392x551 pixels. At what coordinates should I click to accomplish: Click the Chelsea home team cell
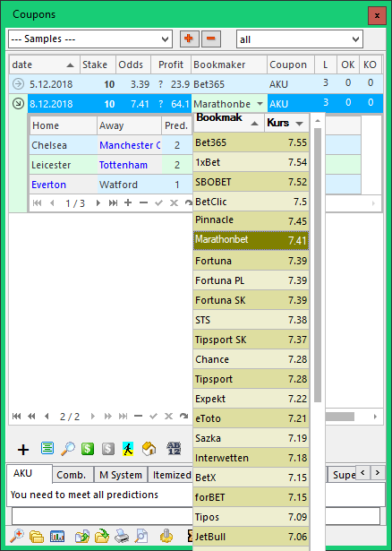tap(64, 145)
